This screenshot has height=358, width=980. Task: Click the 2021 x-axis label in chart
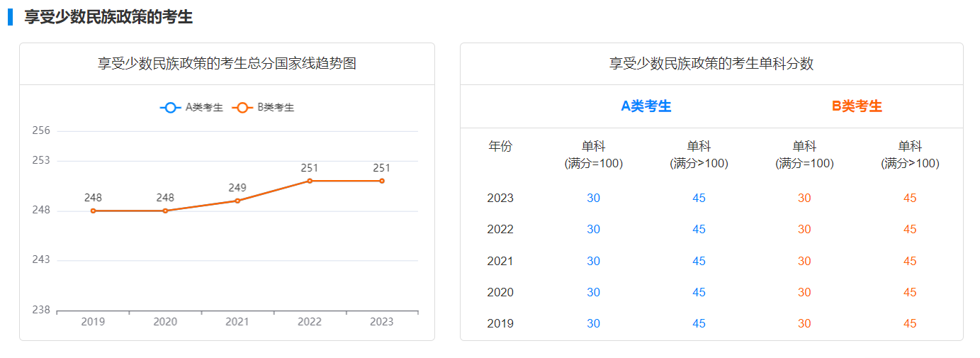click(237, 322)
